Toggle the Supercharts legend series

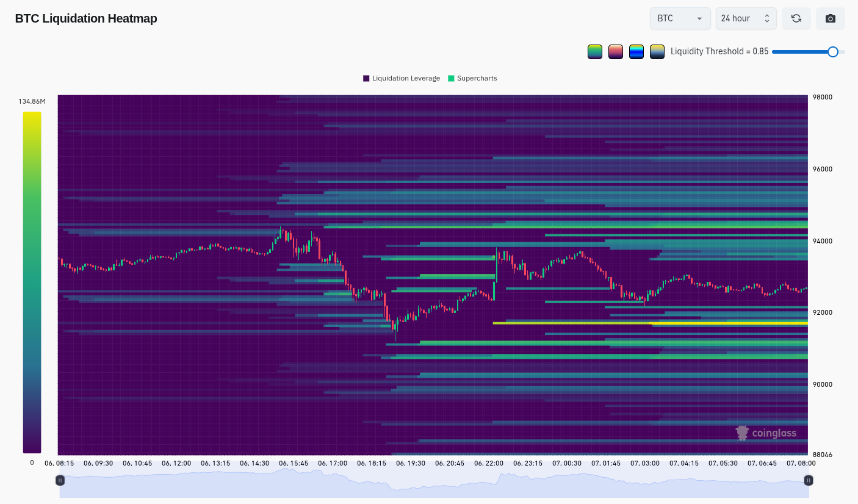(472, 78)
